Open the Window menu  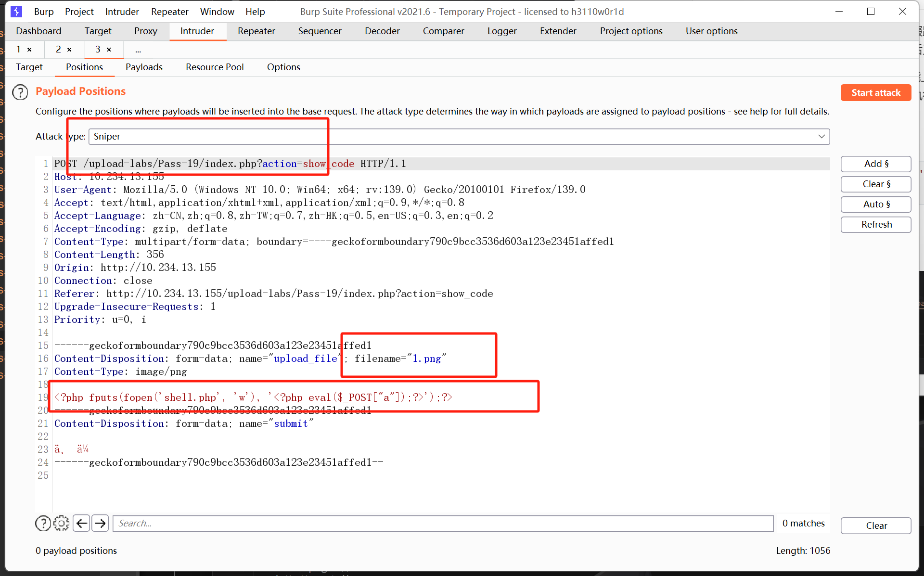pyautogui.click(x=217, y=12)
